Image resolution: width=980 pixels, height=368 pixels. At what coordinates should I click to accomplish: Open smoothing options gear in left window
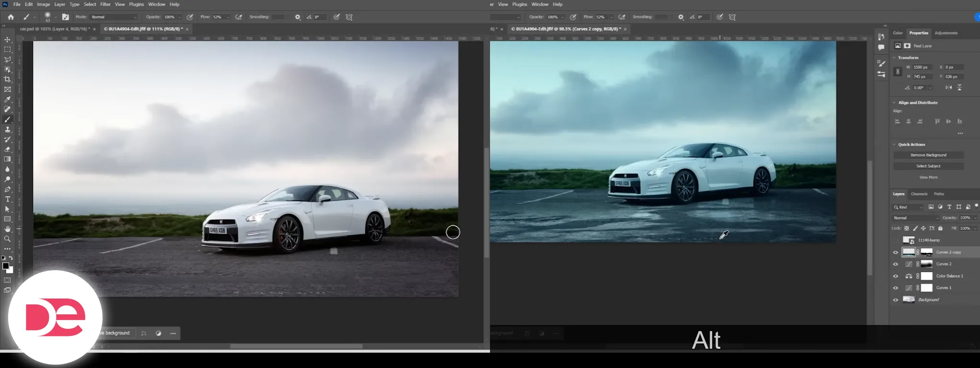point(297,17)
